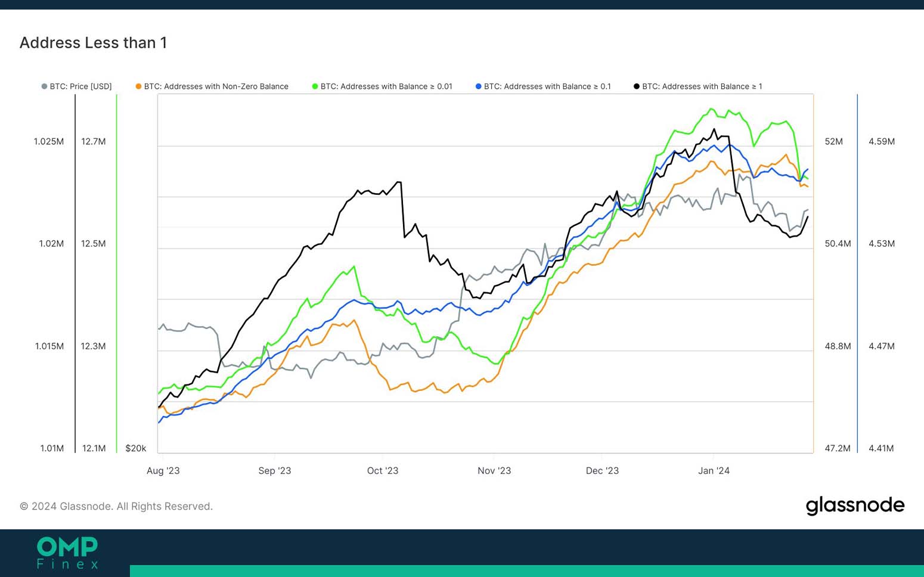
Task: Click the green legend dot for Balance ≥ 0.01
Action: 315,86
